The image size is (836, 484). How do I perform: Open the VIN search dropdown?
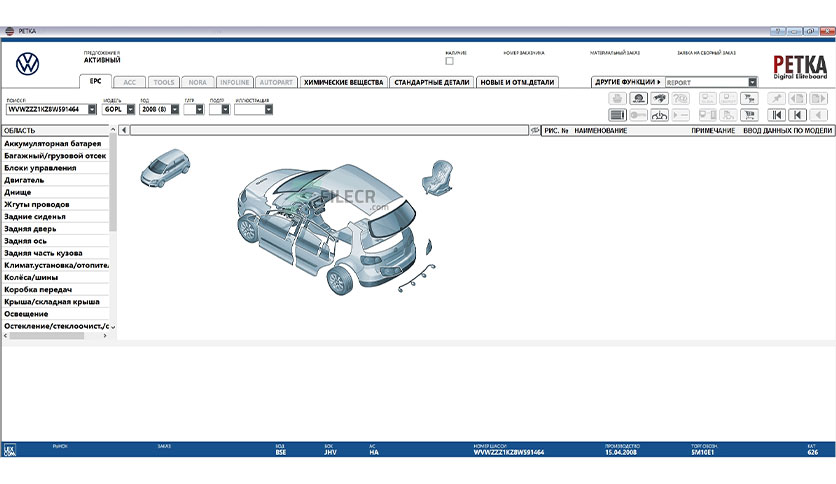92,110
